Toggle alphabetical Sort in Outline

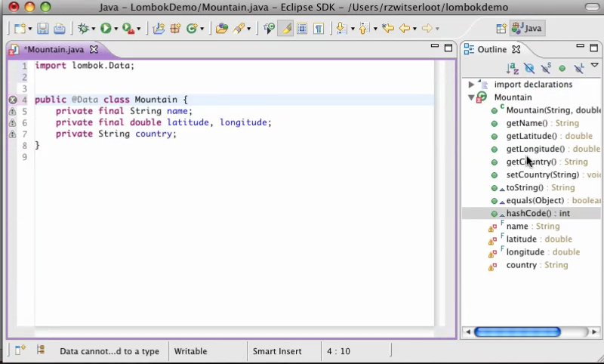[513, 69]
